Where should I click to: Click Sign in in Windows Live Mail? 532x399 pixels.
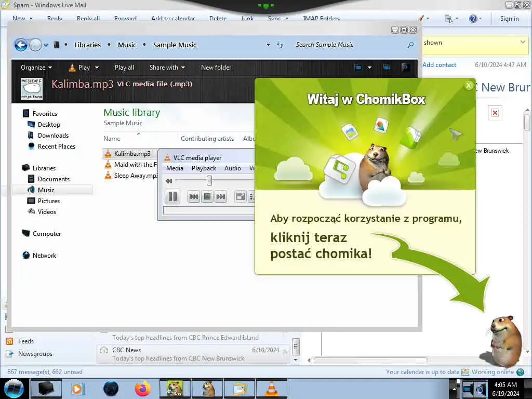pyautogui.click(x=509, y=19)
